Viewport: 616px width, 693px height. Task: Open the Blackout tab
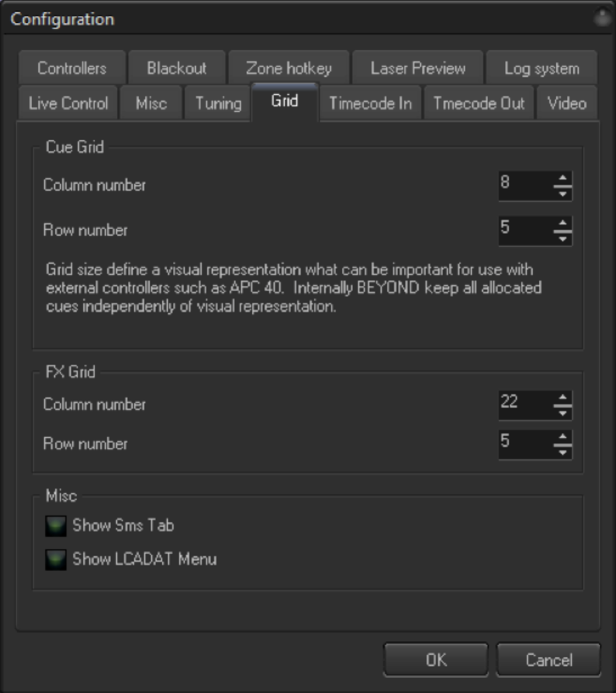(177, 68)
